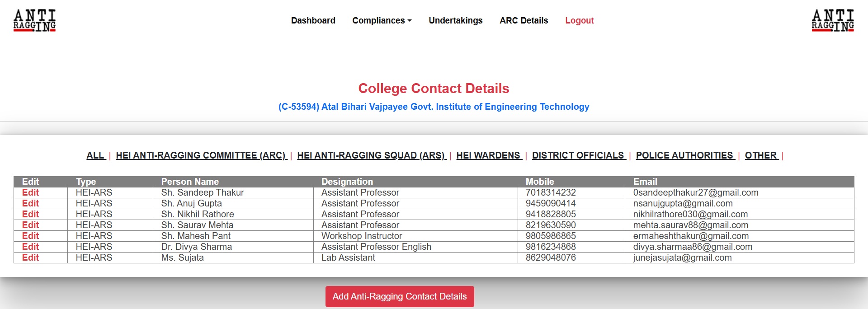The image size is (868, 309).
Task: Open the Dashboard page
Action: [x=313, y=21]
